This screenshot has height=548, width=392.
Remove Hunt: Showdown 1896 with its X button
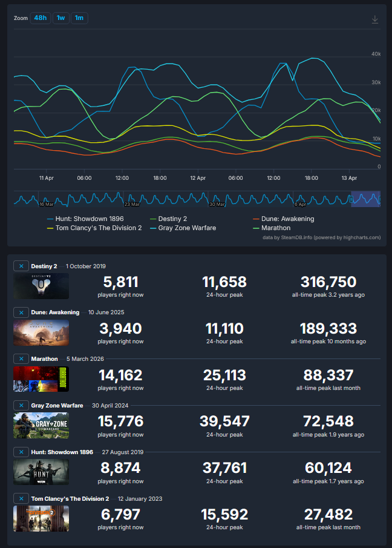click(x=21, y=452)
